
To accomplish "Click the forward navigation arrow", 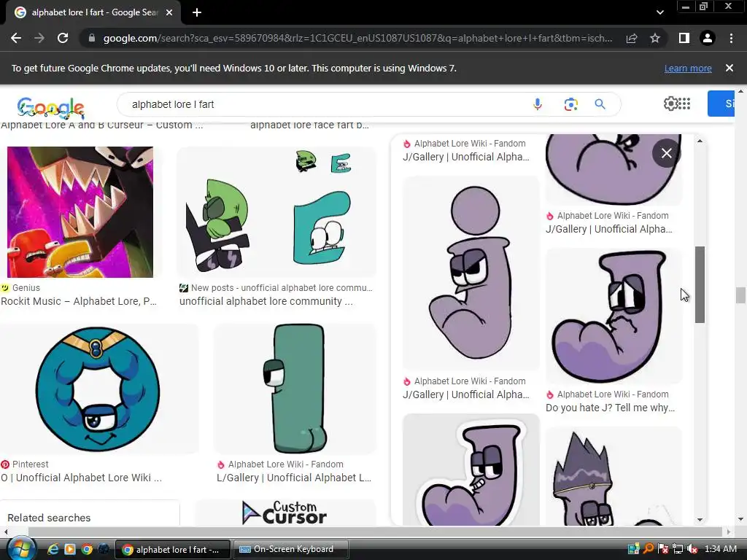I will (39, 38).
